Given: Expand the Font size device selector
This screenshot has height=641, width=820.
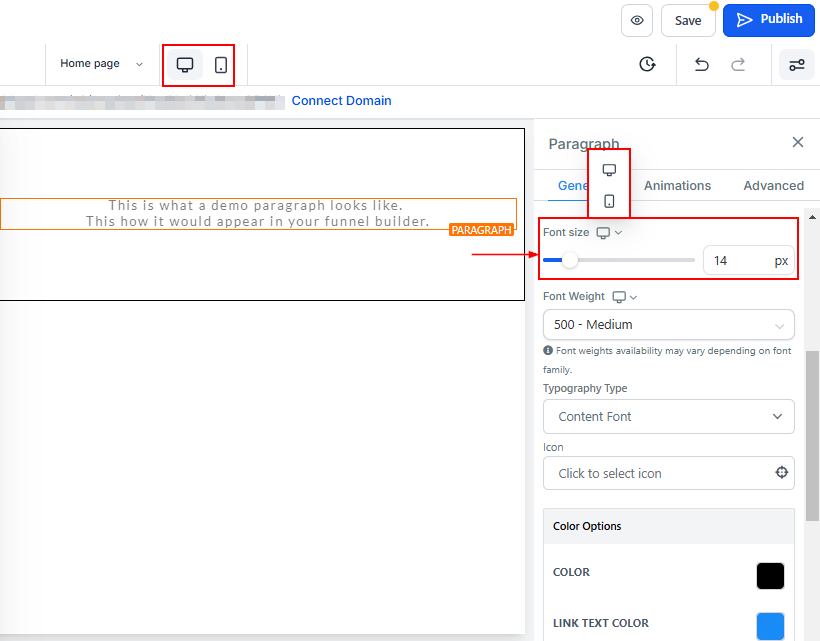Looking at the screenshot, I should pos(609,232).
